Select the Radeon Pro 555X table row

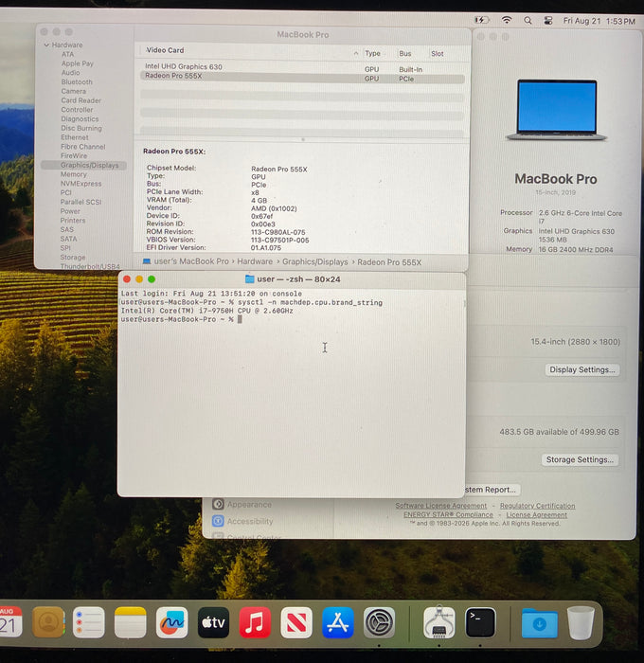302,78
